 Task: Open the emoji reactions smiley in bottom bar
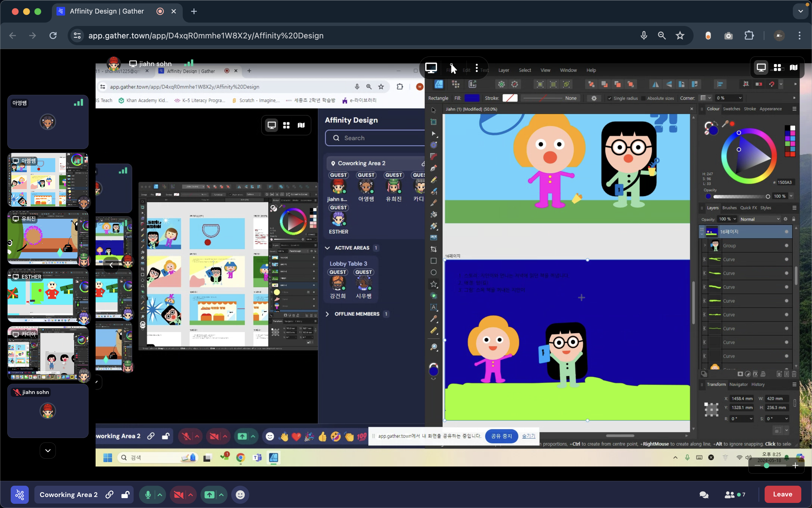[240, 494]
